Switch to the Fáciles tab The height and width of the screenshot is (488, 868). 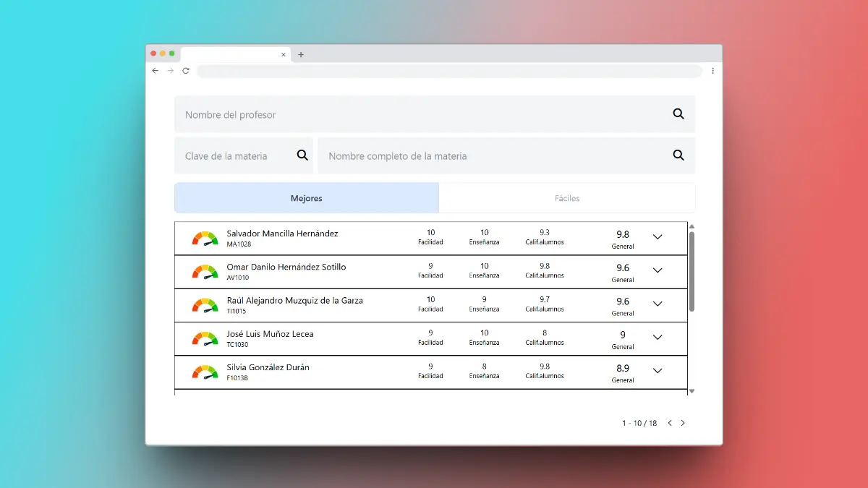pos(567,198)
